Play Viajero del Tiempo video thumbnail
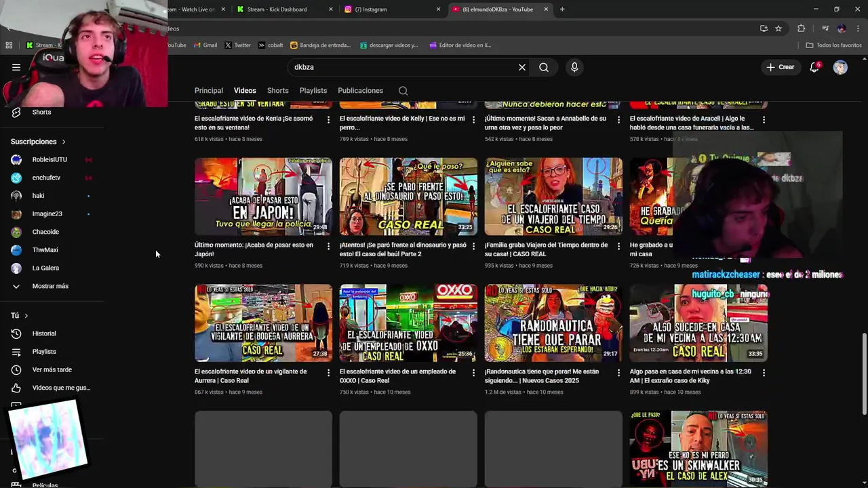 click(553, 197)
